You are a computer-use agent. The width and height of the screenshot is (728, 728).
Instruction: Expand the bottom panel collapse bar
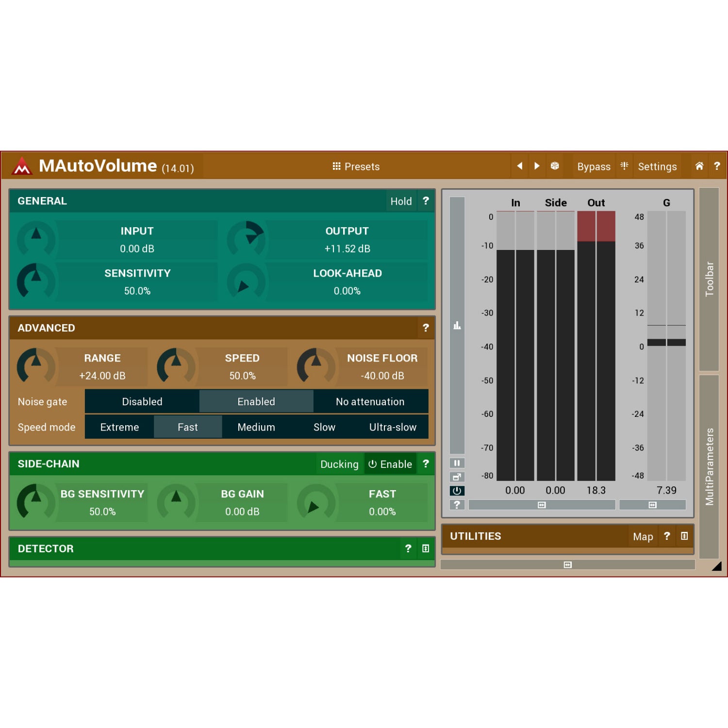[567, 564]
